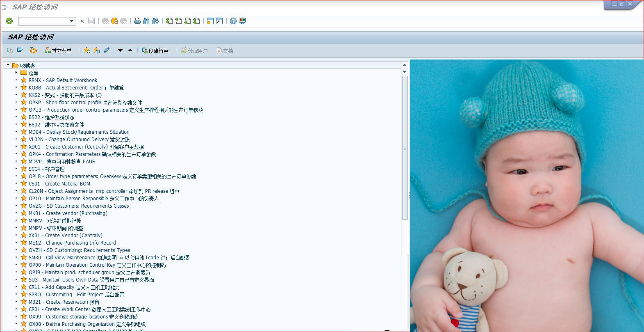The image size is (644, 332).
Task: Select BS22 - 维护系统状态
Action: click(x=51, y=117)
